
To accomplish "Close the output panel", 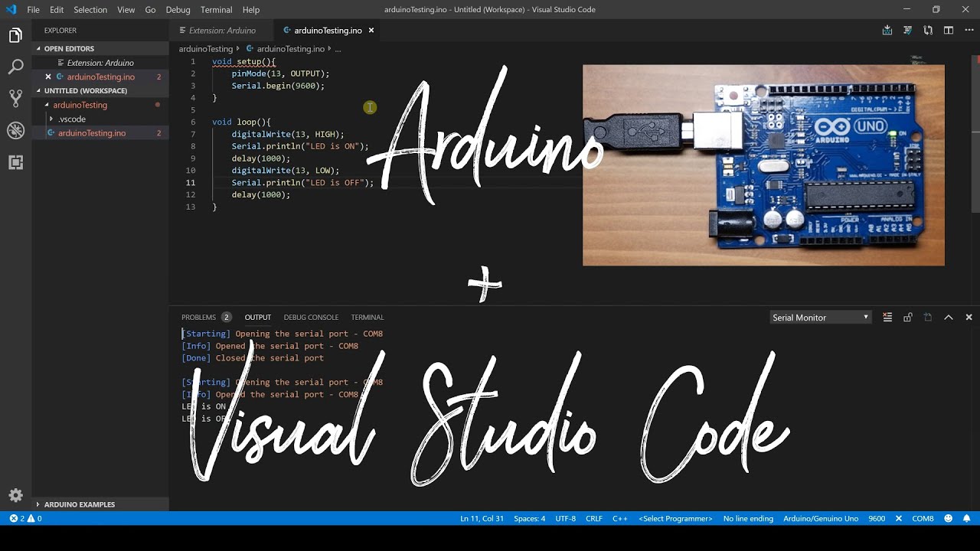I will (x=969, y=317).
